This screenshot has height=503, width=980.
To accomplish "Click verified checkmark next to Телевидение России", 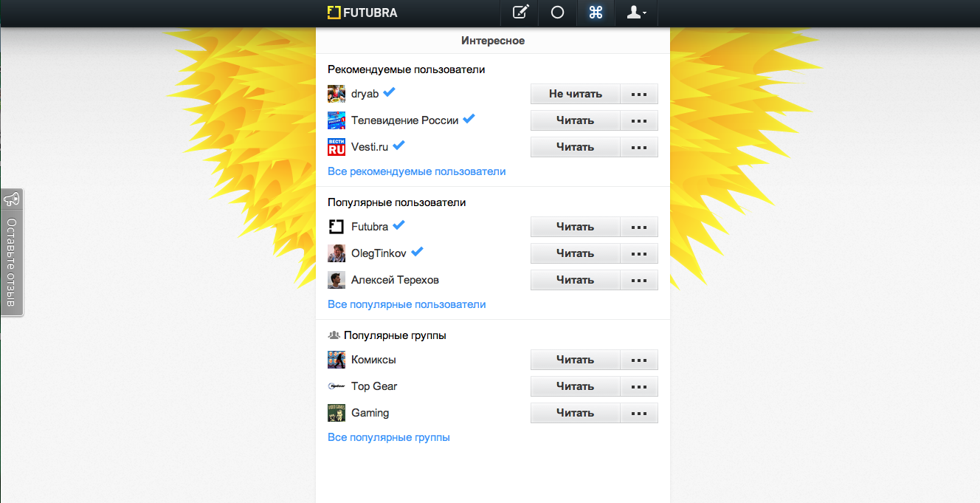I will pos(469,119).
